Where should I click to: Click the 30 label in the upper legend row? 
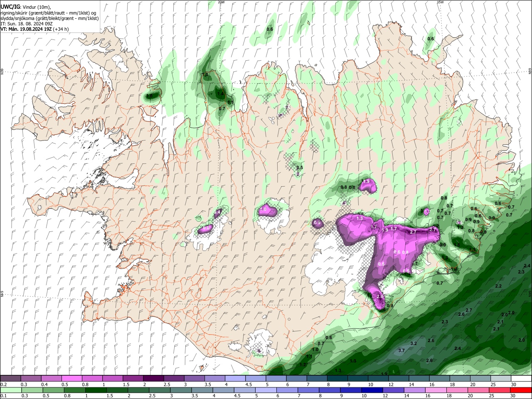(514, 384)
